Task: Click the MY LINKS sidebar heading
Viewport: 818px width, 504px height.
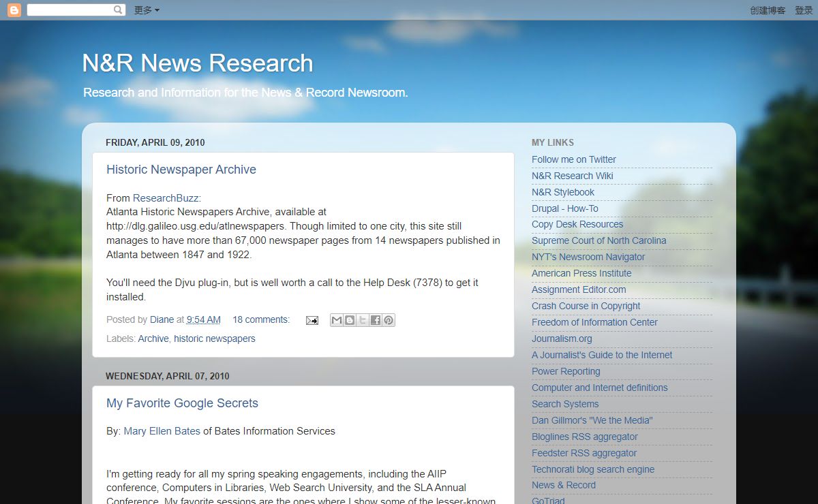Action: [x=553, y=142]
